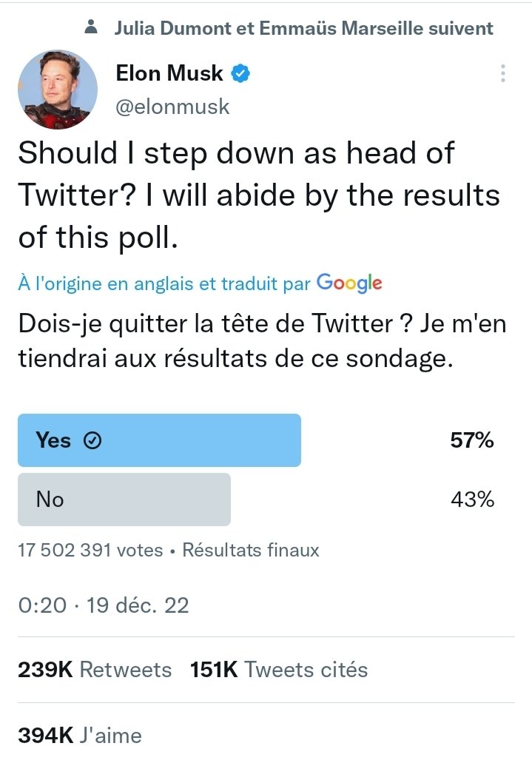Open the 0:20 · 19 déc. 22 timestamp
Viewport: 532px width, 760px height.
pyautogui.click(x=104, y=605)
